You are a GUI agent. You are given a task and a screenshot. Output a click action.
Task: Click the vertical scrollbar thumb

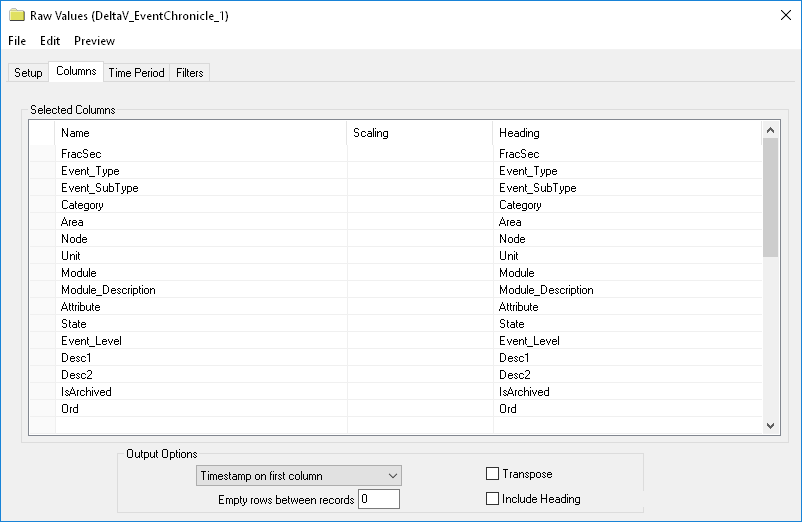tap(770, 197)
